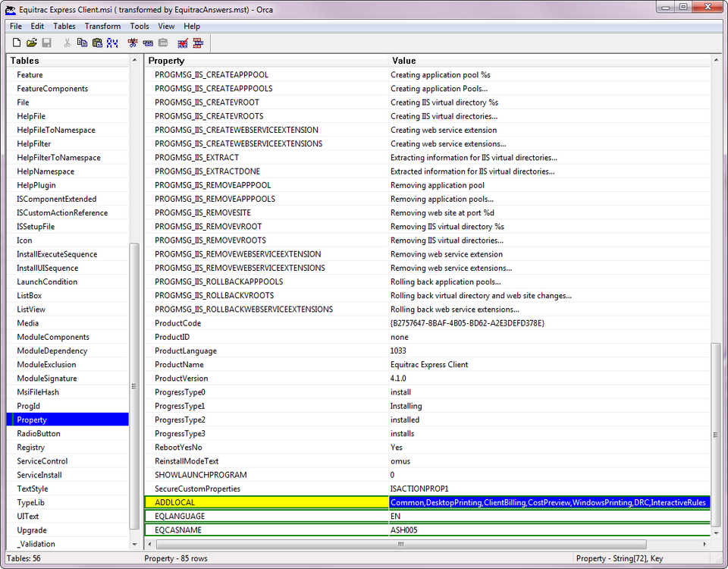The image size is (728, 569).
Task: Click the property grid scroll down arrow
Action: [x=715, y=533]
